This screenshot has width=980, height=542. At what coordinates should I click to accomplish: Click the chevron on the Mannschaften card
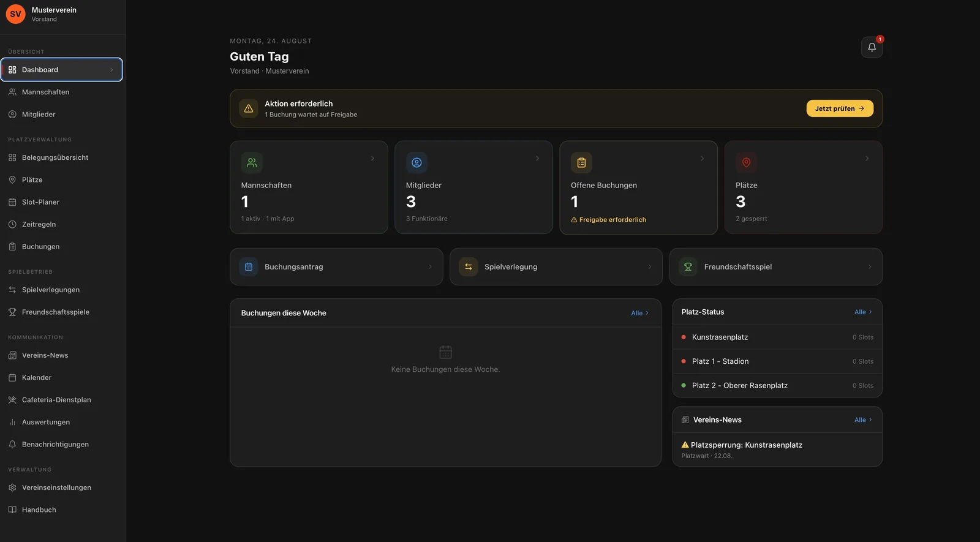click(x=372, y=159)
